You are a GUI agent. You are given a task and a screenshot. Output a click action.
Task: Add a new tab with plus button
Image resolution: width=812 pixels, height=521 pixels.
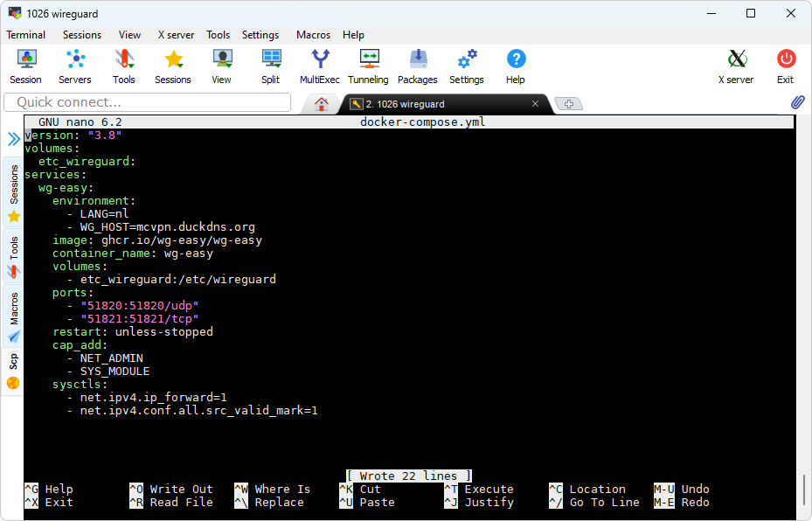coord(568,104)
